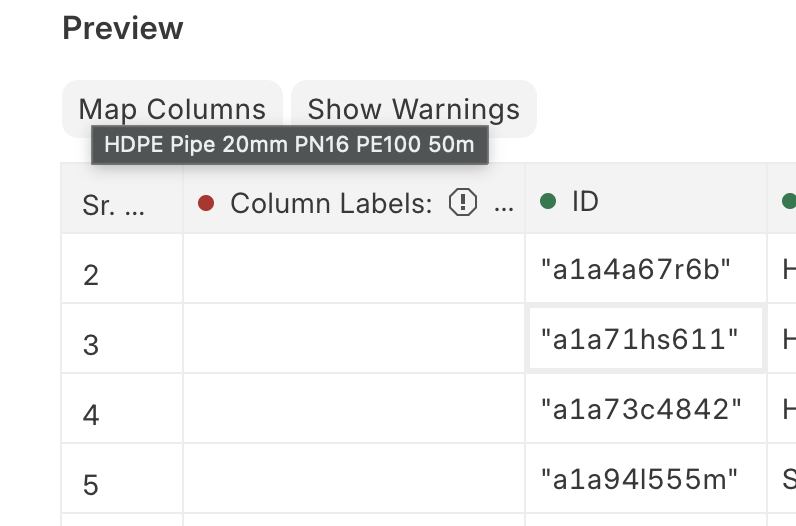
Task: Select the cell containing "a1a73c4842"
Action: click(640, 409)
